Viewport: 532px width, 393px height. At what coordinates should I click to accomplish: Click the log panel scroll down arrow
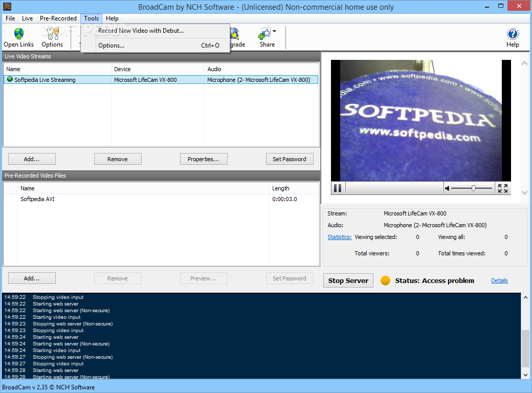pos(525,375)
